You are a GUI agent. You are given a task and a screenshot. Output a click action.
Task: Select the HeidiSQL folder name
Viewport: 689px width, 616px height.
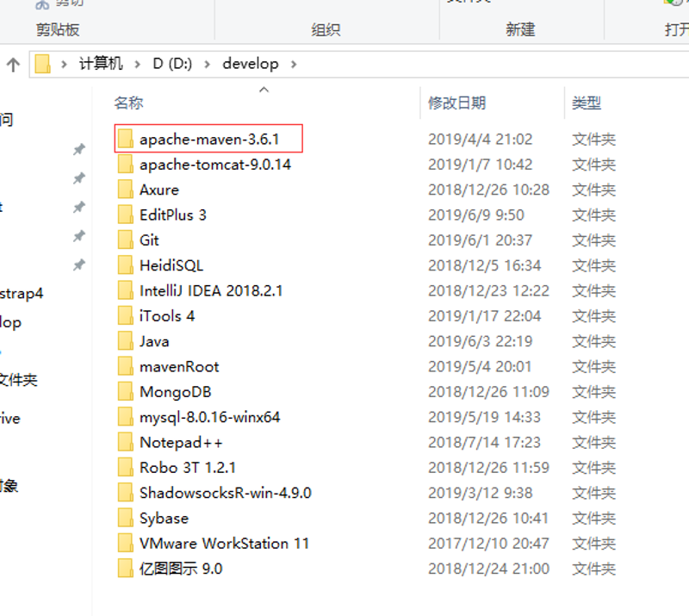click(171, 265)
